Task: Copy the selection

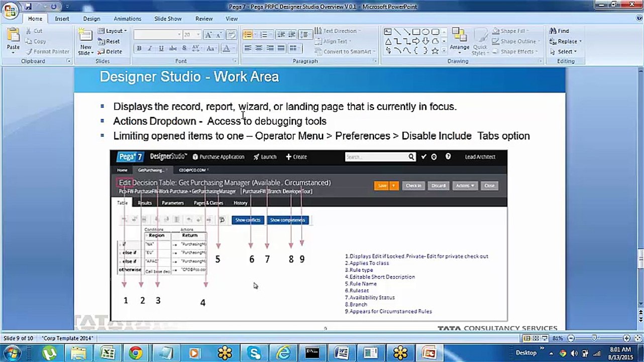Action: click(35, 41)
